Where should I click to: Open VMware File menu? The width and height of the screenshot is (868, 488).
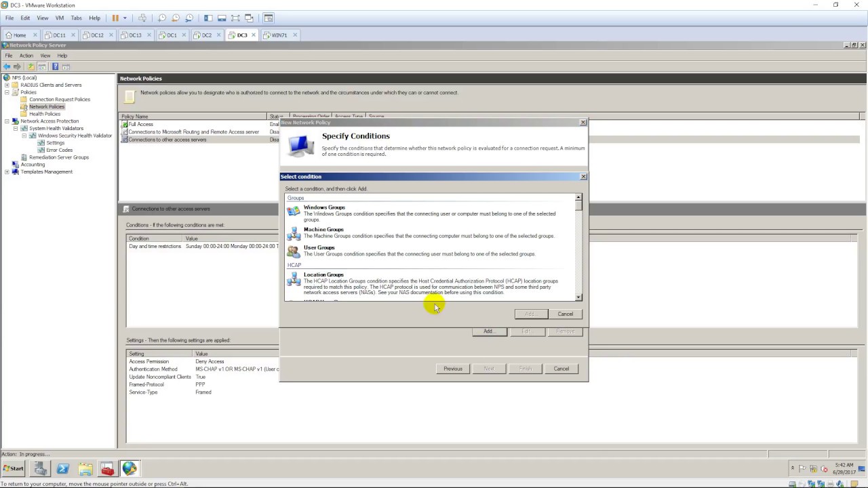point(9,18)
